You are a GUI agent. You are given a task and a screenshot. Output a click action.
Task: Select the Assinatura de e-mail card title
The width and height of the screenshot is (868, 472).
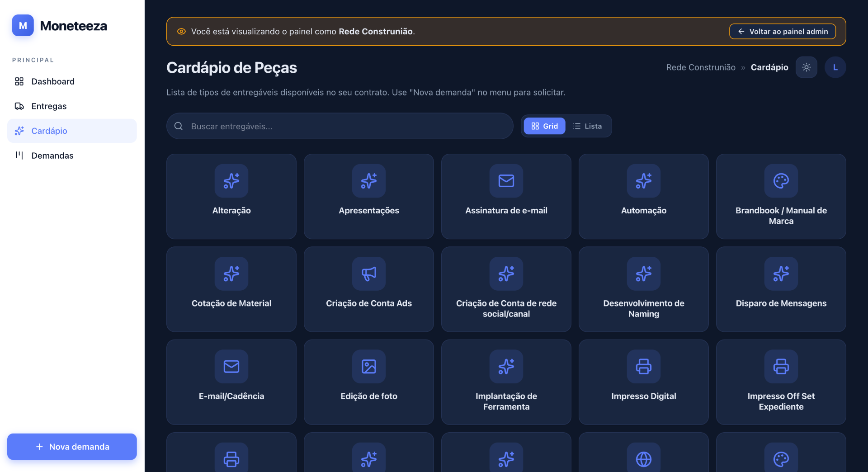[x=506, y=210]
